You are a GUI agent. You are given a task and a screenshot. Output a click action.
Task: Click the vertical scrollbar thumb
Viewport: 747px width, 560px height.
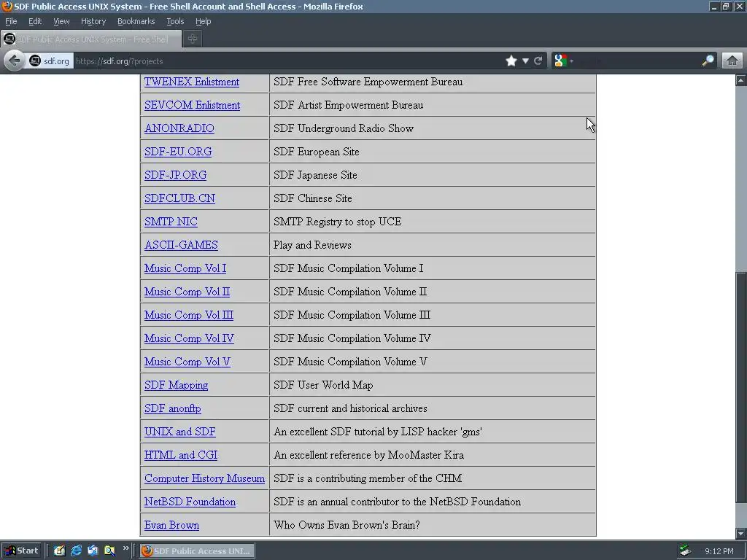pos(741,388)
